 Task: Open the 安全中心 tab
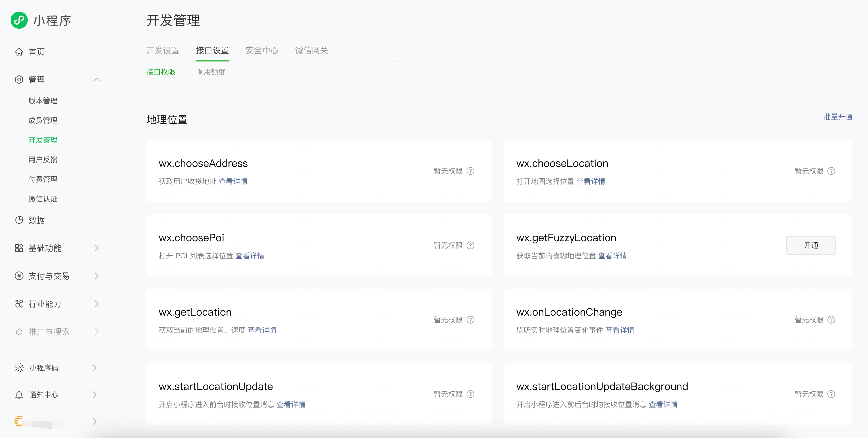click(262, 51)
